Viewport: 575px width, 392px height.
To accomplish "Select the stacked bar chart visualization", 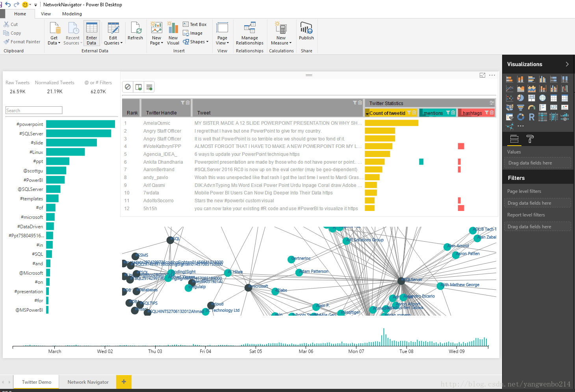I will [x=510, y=79].
